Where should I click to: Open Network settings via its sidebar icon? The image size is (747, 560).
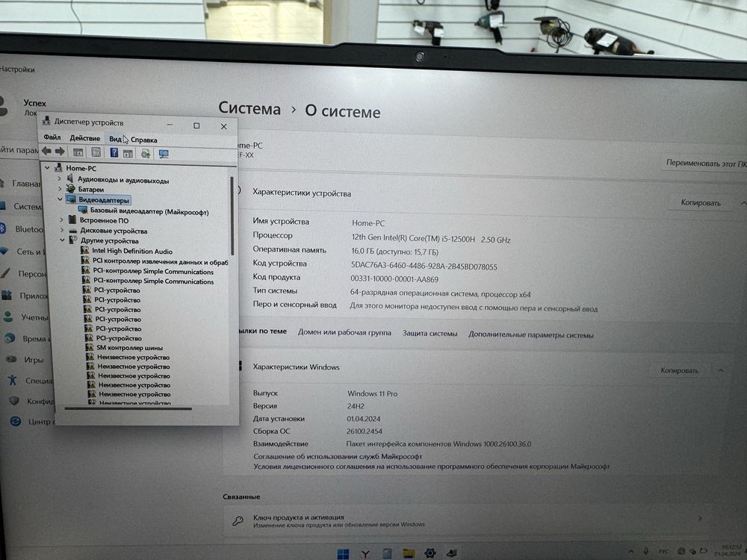point(4,251)
